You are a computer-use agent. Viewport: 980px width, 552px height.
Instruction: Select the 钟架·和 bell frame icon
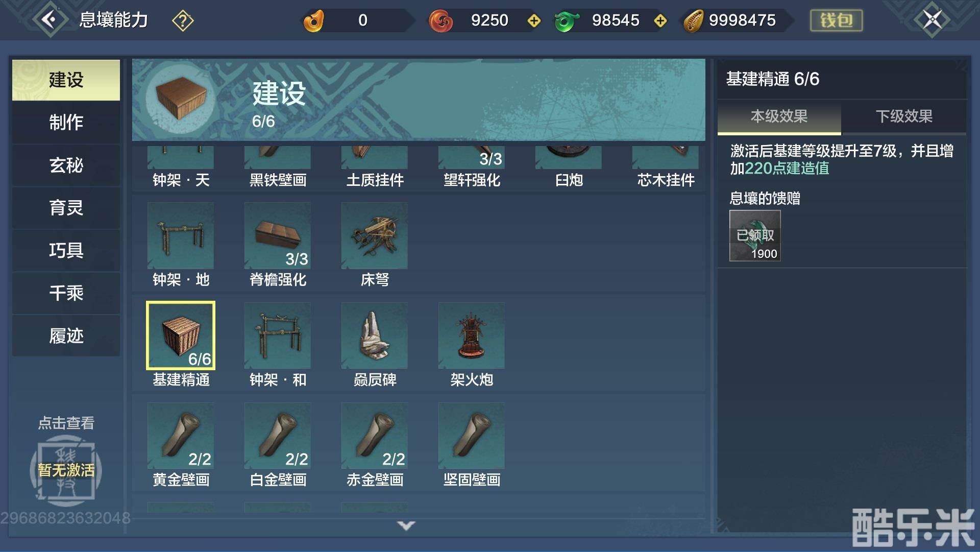tap(278, 335)
